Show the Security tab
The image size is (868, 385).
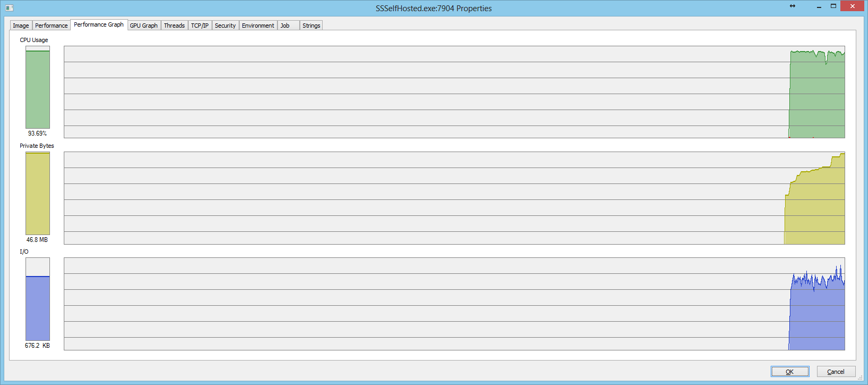click(x=225, y=26)
